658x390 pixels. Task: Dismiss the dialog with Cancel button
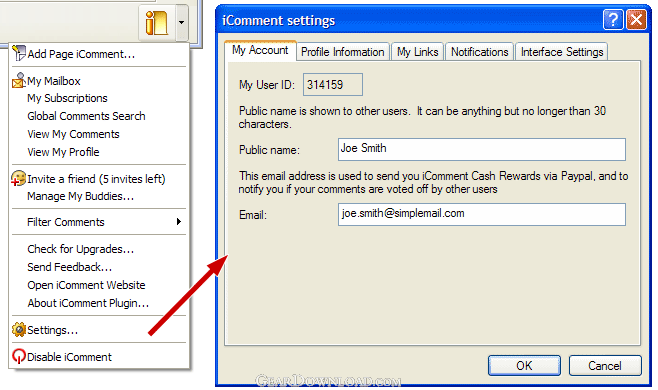click(x=605, y=366)
